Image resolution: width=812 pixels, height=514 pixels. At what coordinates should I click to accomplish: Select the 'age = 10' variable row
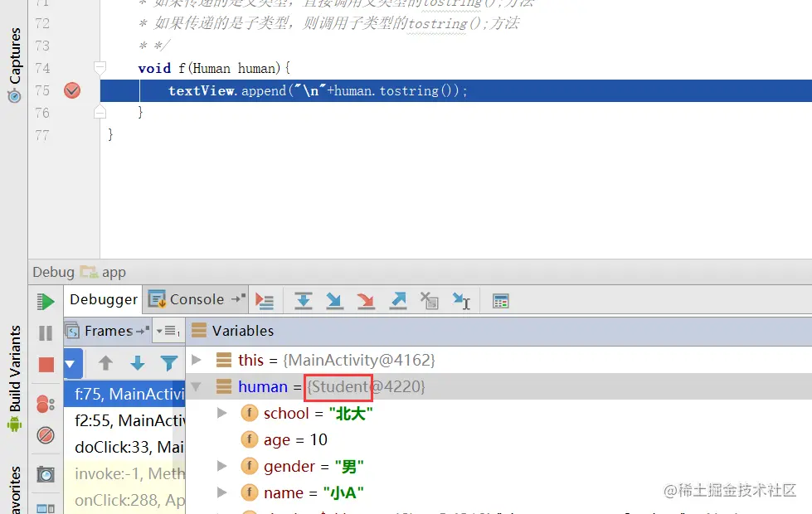tap(498, 439)
